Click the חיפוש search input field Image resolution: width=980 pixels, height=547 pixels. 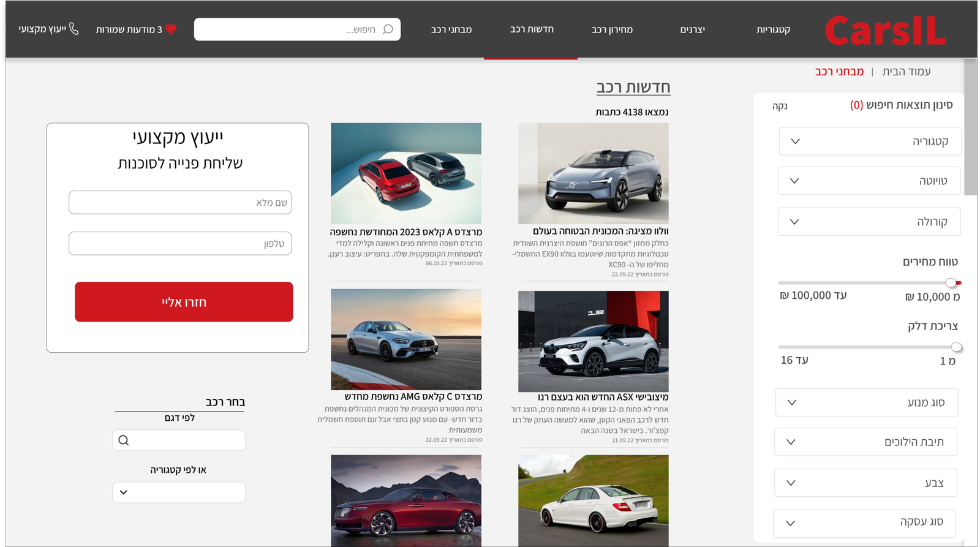click(x=297, y=29)
